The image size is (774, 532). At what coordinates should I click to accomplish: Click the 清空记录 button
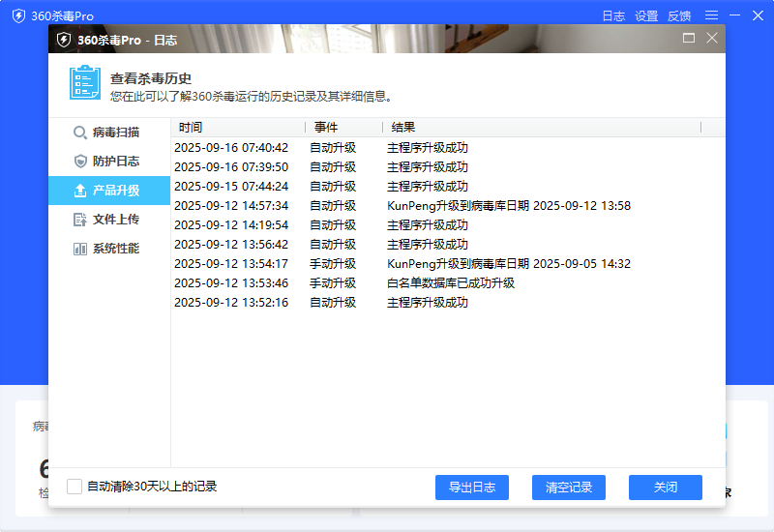[x=569, y=488]
